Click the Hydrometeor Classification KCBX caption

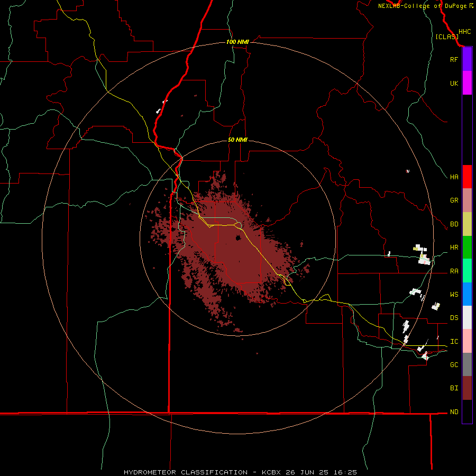(x=240, y=472)
